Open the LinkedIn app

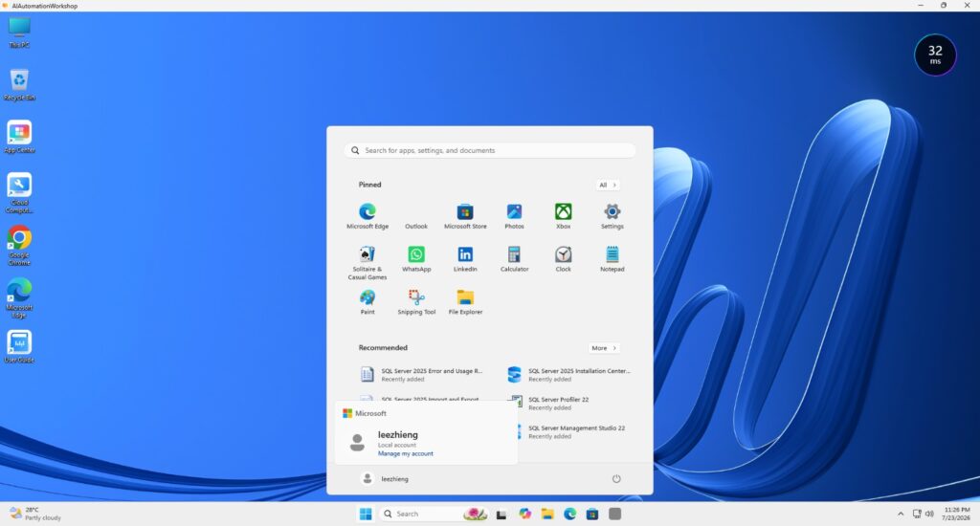pos(465,258)
